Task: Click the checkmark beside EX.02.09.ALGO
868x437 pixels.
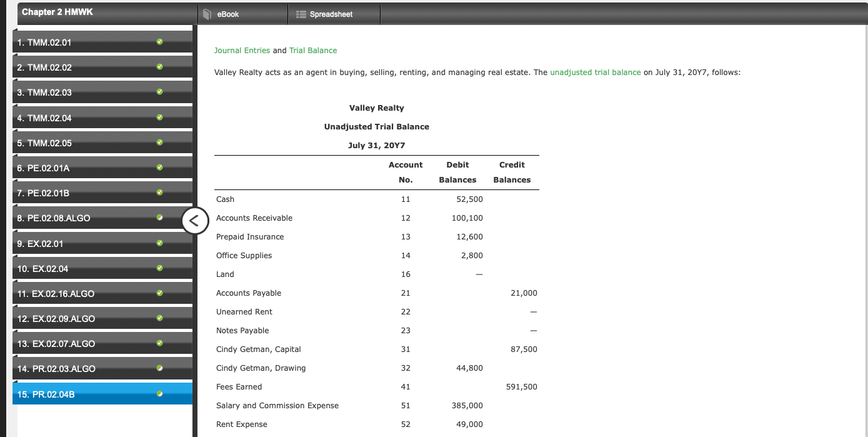Action: tap(160, 319)
